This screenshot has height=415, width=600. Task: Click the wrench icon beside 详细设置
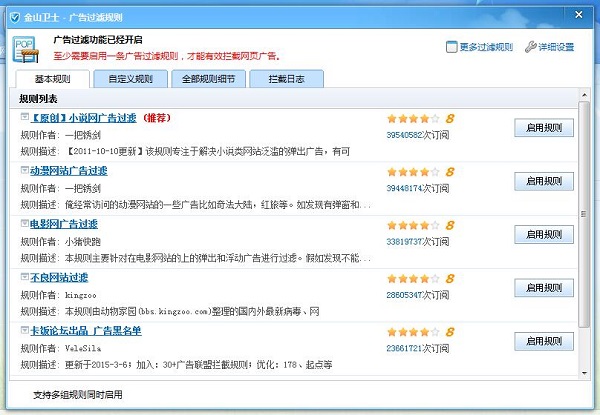click(x=530, y=47)
